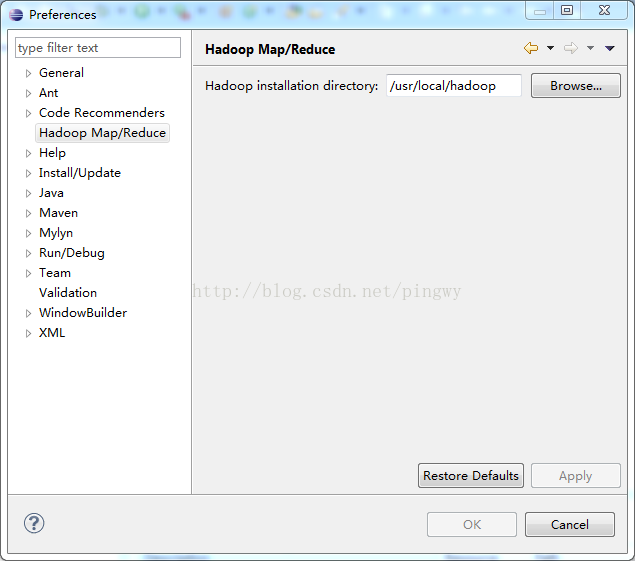Click Restore Defaults button
The height and width of the screenshot is (561, 635).
pyautogui.click(x=471, y=476)
